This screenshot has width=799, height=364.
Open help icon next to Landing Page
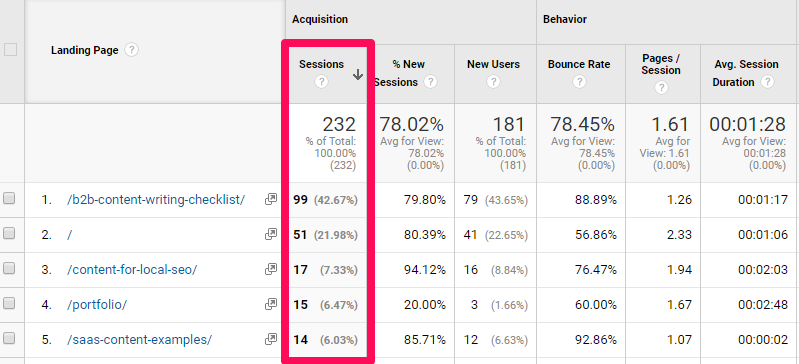(x=131, y=50)
